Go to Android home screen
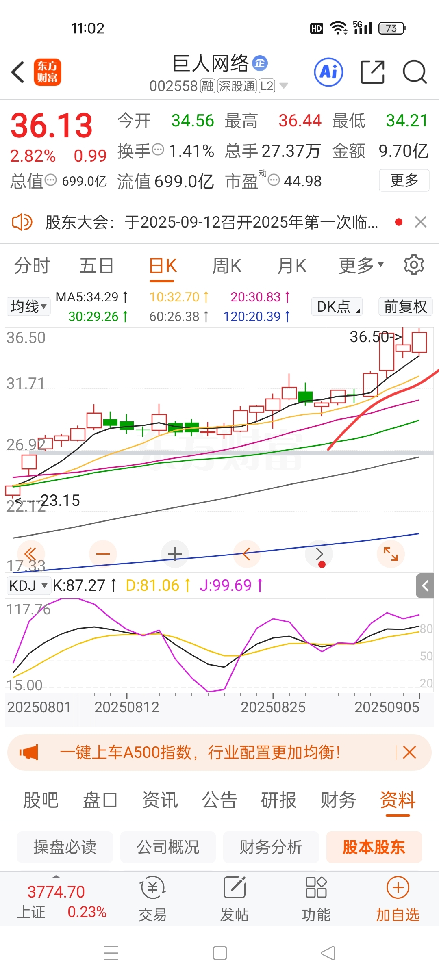This screenshot has width=439, height=980. point(220,953)
